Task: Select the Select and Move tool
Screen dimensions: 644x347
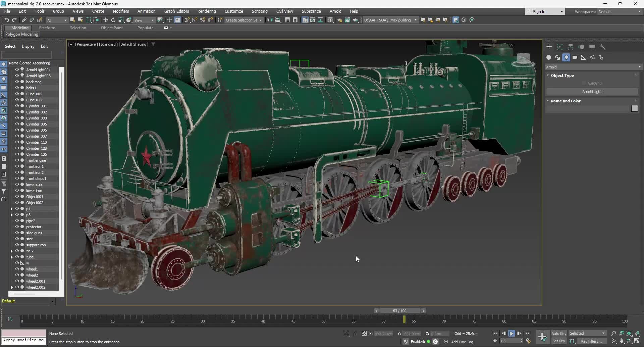Action: (x=105, y=20)
